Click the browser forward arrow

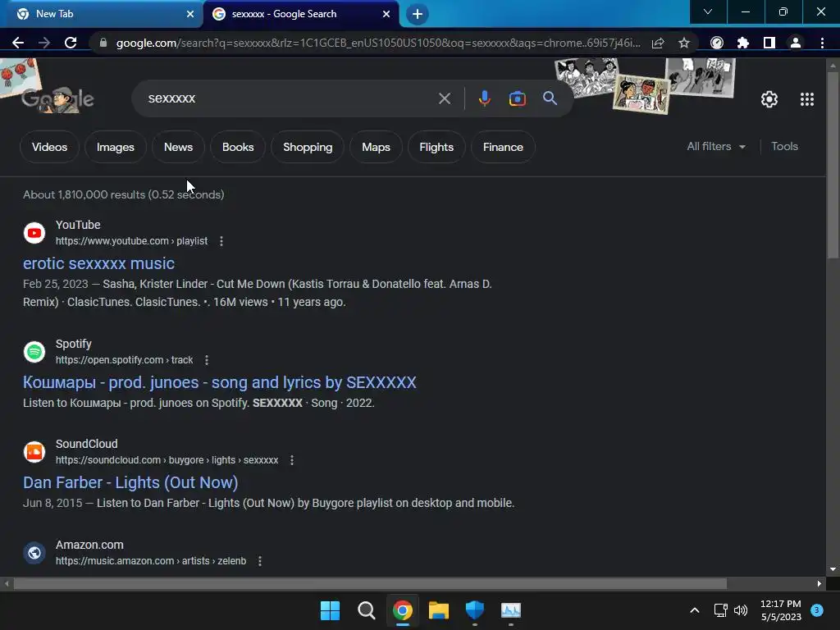click(44, 43)
